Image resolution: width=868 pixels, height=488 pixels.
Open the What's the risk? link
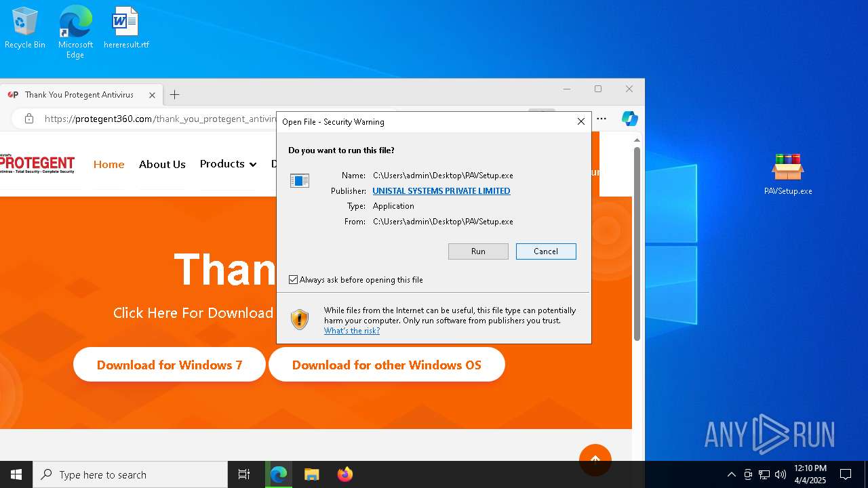352,331
